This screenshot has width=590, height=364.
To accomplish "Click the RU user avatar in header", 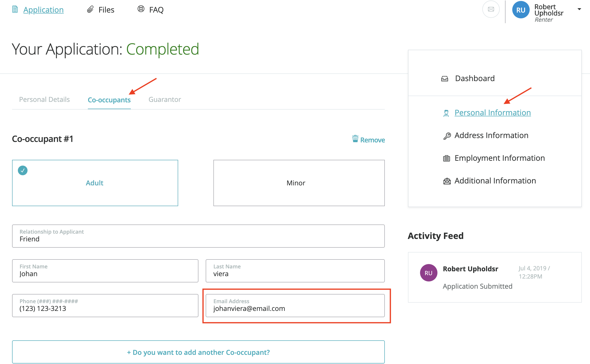I will [521, 10].
